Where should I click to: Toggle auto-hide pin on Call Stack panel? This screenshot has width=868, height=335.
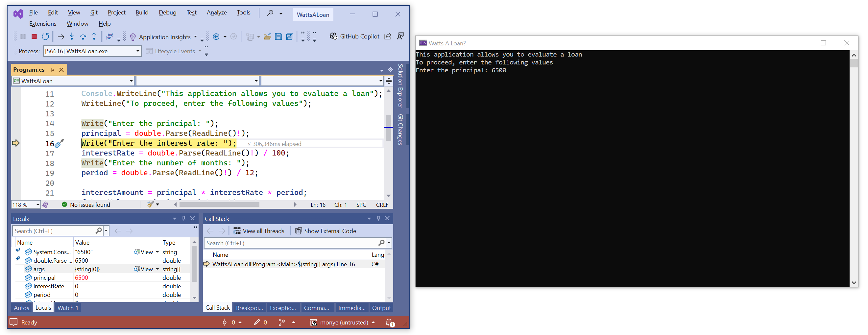[x=378, y=218]
